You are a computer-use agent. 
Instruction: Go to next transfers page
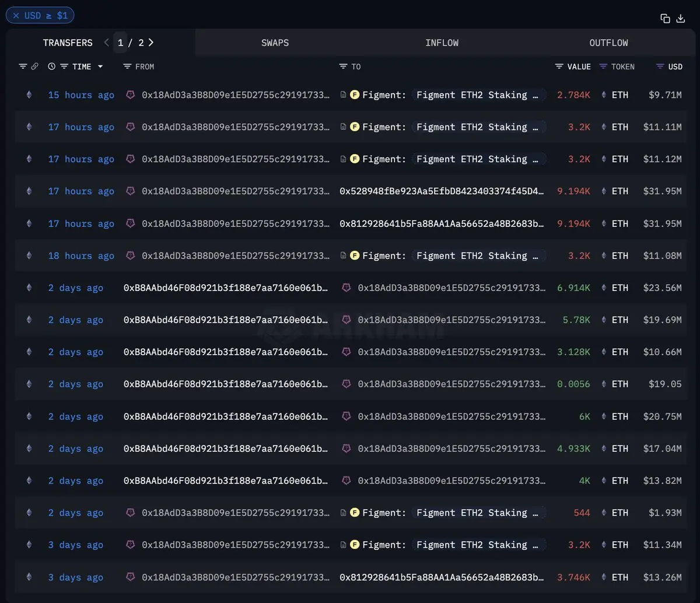pyautogui.click(x=151, y=43)
